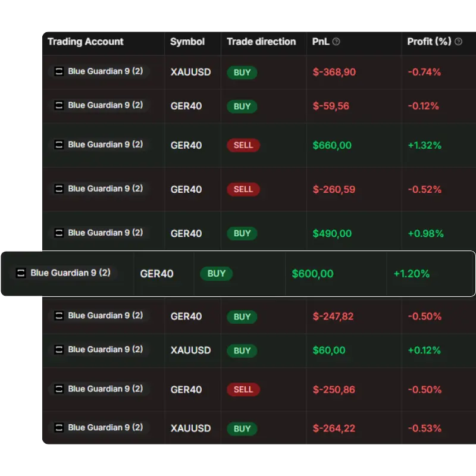Click the account icon in the $60,00 row
Viewport: 476px width, 476px height.
coord(59,350)
